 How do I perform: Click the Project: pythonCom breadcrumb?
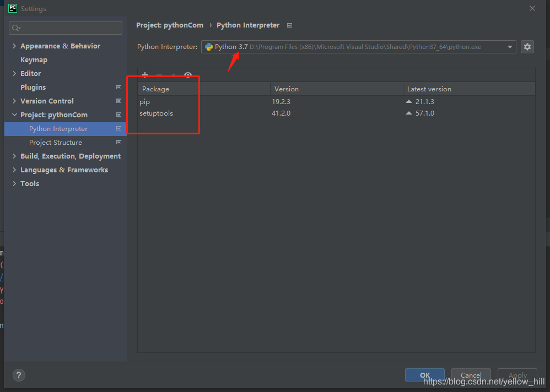pyautogui.click(x=170, y=25)
